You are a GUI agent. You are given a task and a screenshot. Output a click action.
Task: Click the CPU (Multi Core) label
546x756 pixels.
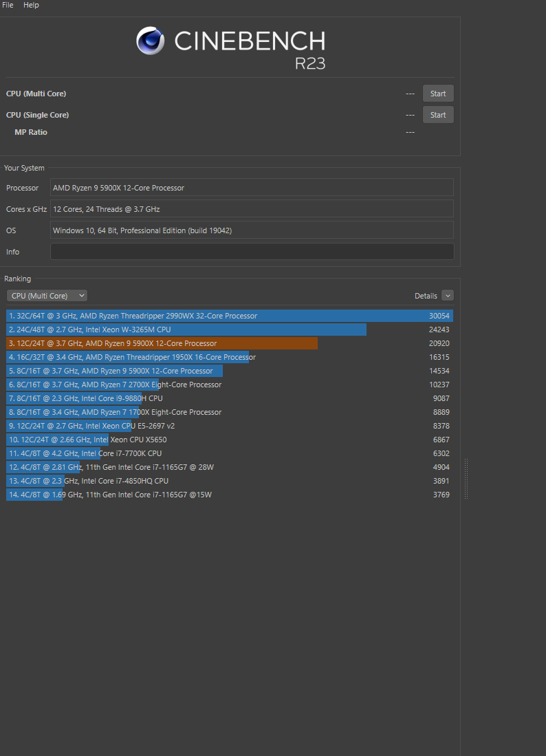click(36, 94)
